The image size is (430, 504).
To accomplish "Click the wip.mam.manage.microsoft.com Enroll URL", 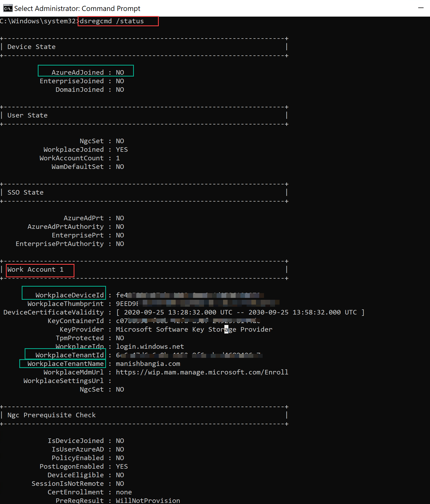I will (202, 372).
